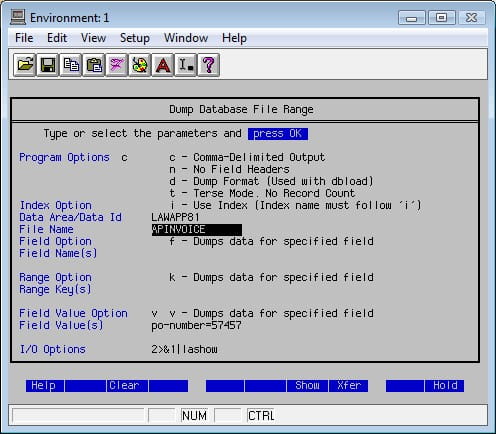Click the red letter A font icon
This screenshot has width=496, height=434.
pos(163,65)
